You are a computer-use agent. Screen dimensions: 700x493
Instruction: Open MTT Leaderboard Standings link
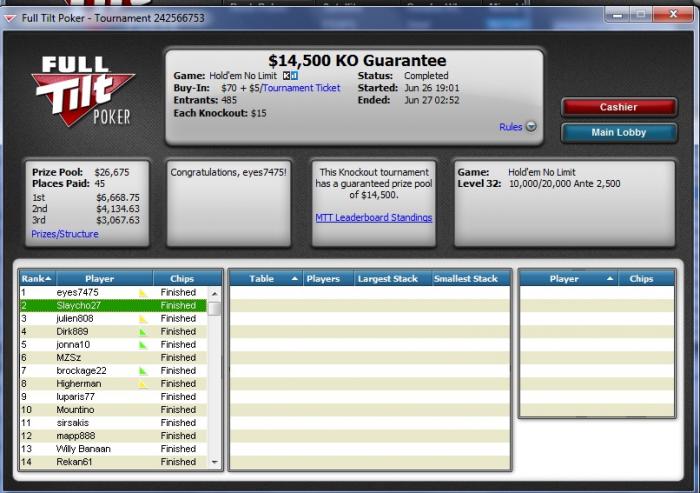[x=374, y=217]
